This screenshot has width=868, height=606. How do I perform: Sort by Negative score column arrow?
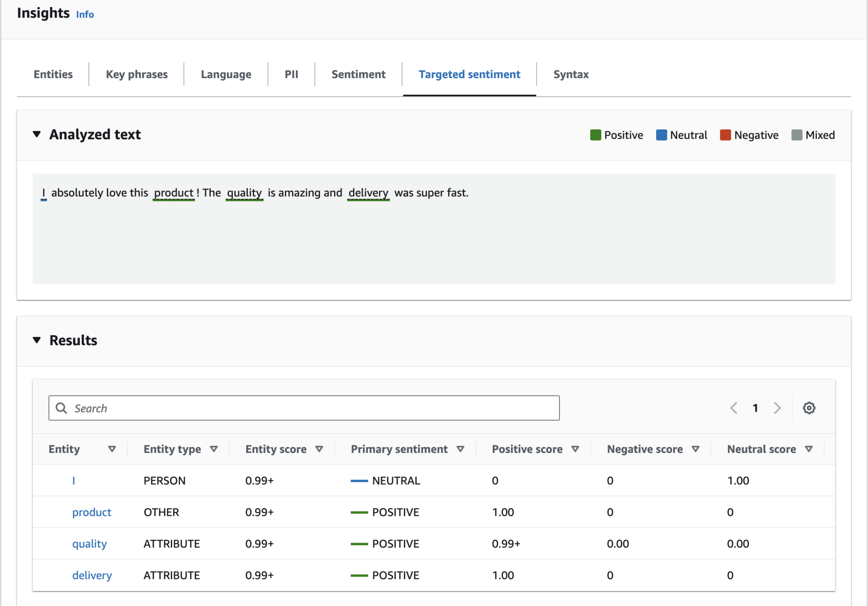[x=695, y=449]
